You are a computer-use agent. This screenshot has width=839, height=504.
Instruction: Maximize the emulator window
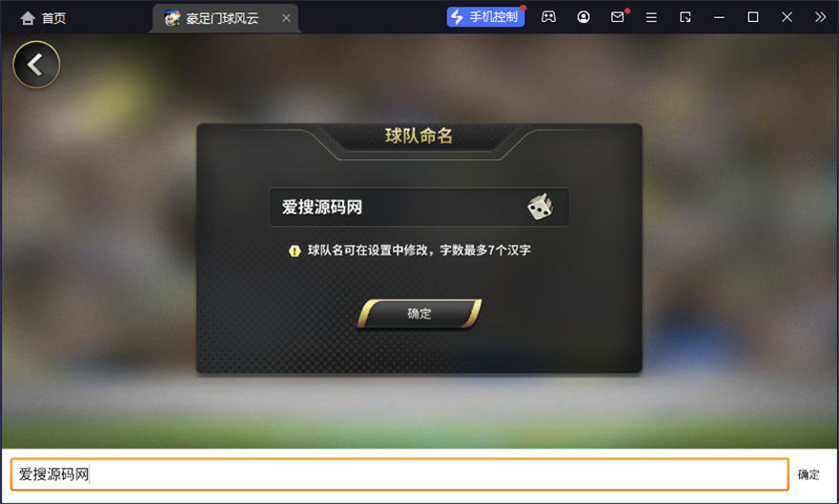point(753,17)
